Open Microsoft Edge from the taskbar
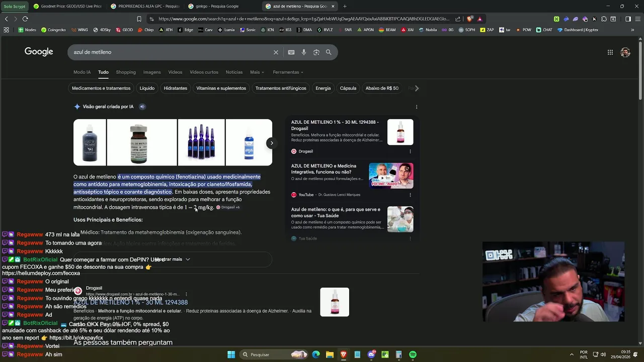644x362 pixels. 316,354
